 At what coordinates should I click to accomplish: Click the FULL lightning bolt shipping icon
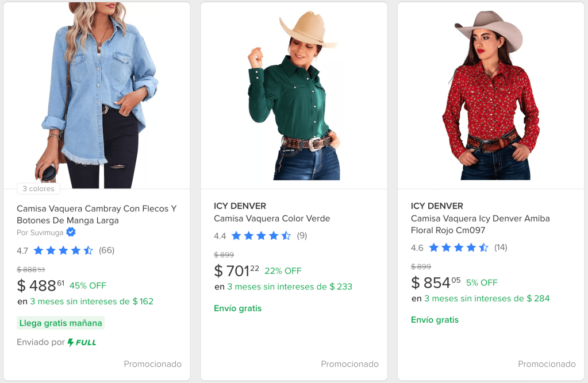(71, 342)
